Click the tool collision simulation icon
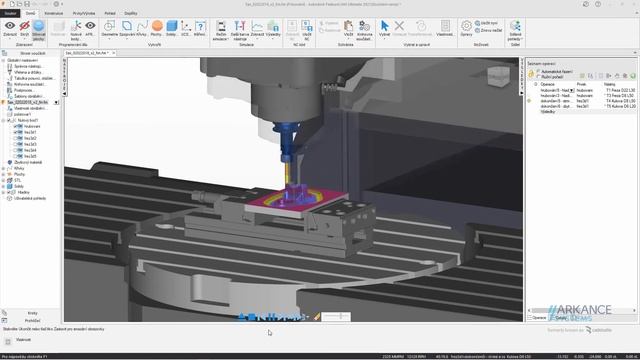Viewport: 640px width, 360px height. (x=240, y=26)
